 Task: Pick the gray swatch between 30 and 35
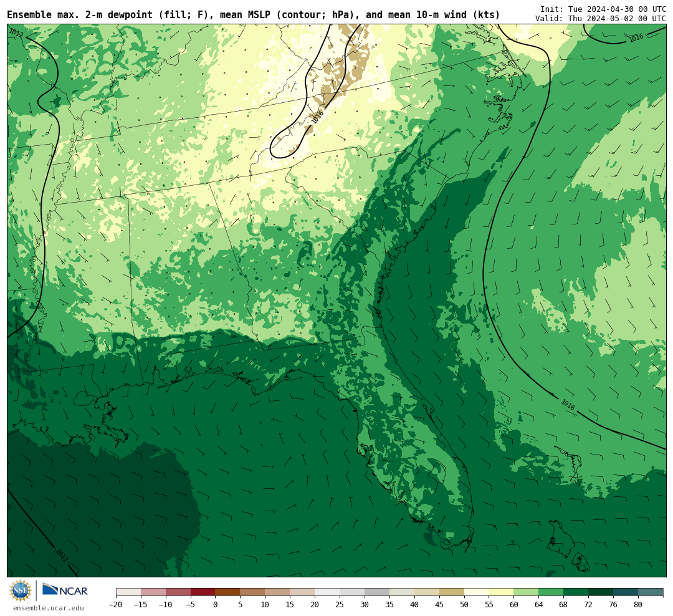coord(377,592)
